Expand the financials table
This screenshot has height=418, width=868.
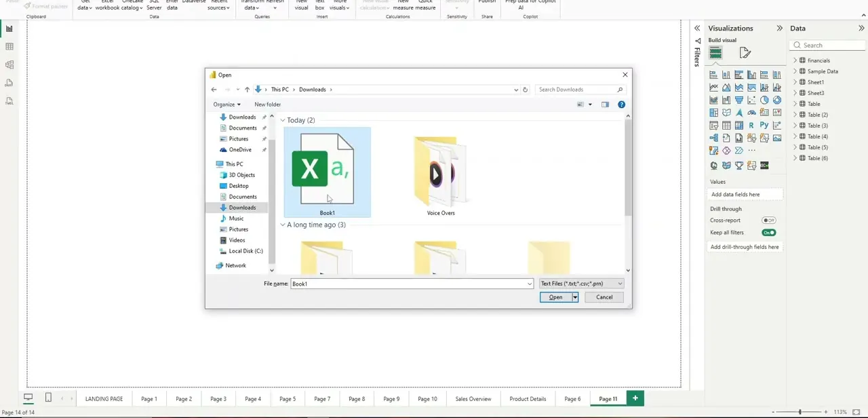(795, 60)
